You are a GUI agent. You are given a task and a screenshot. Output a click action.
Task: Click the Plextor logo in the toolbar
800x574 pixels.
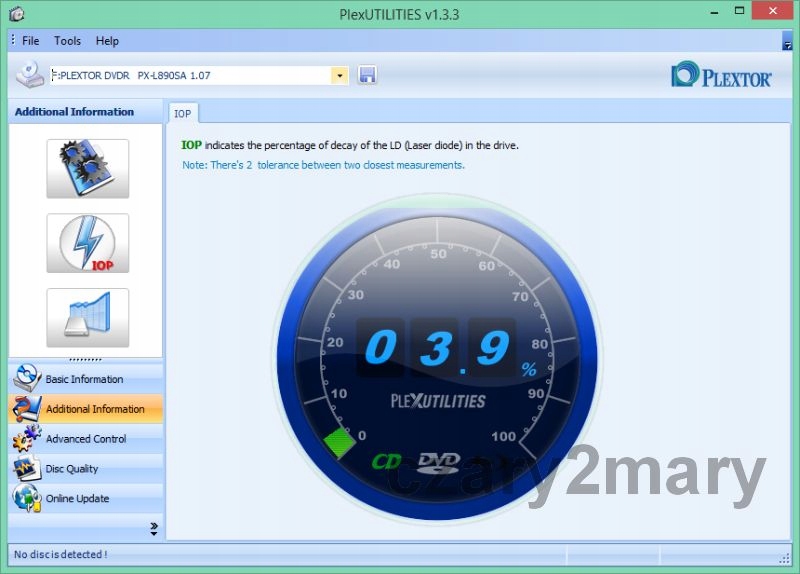[721, 76]
